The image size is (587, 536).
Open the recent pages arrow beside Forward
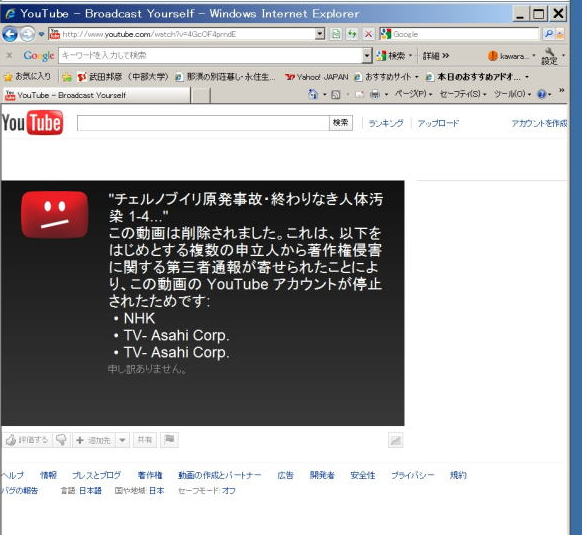(41, 34)
